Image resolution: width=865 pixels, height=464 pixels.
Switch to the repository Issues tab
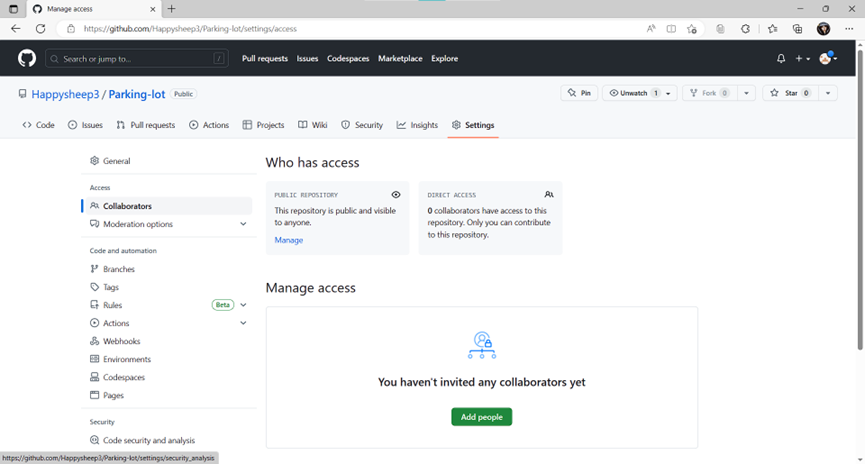coord(86,125)
